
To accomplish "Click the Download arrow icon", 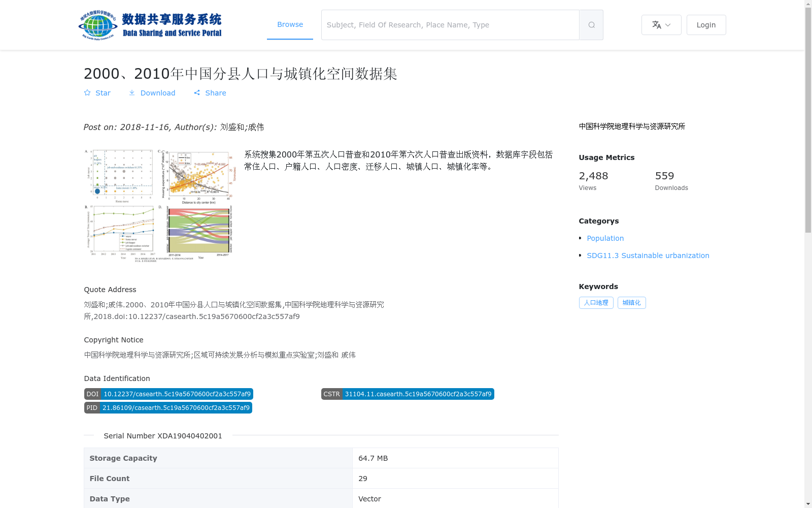I will 132,93.
